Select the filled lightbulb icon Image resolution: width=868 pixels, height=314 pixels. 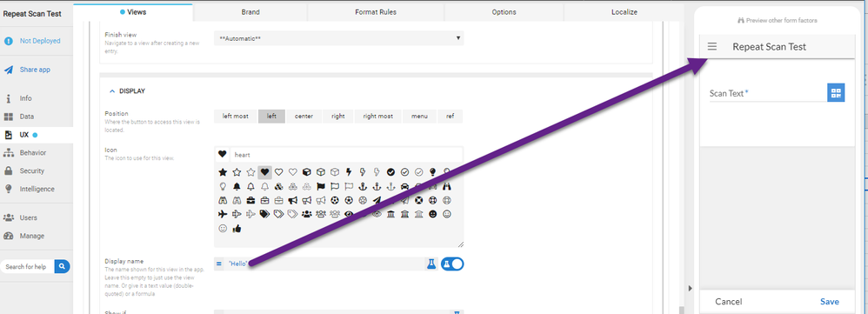433,172
